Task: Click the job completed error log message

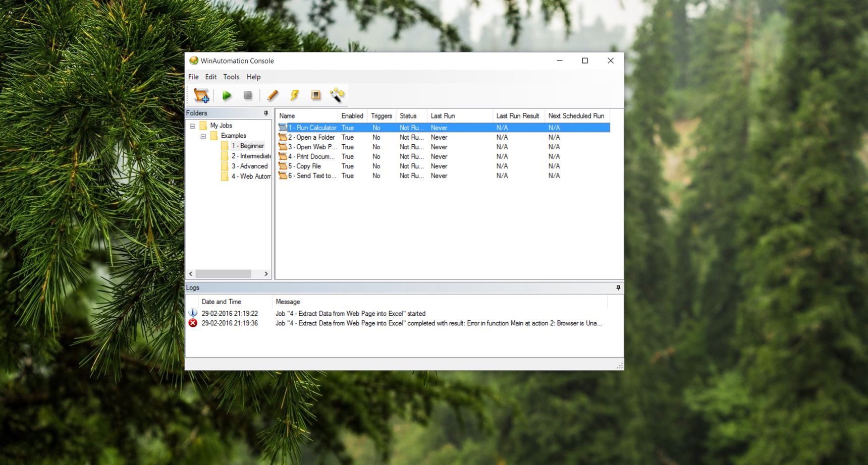Action: point(439,323)
